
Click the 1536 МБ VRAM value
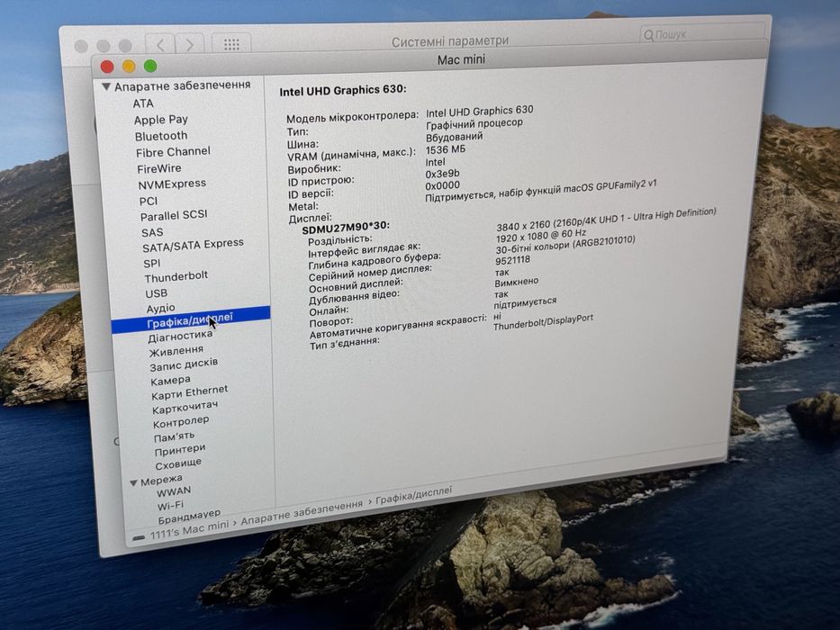tap(445, 150)
